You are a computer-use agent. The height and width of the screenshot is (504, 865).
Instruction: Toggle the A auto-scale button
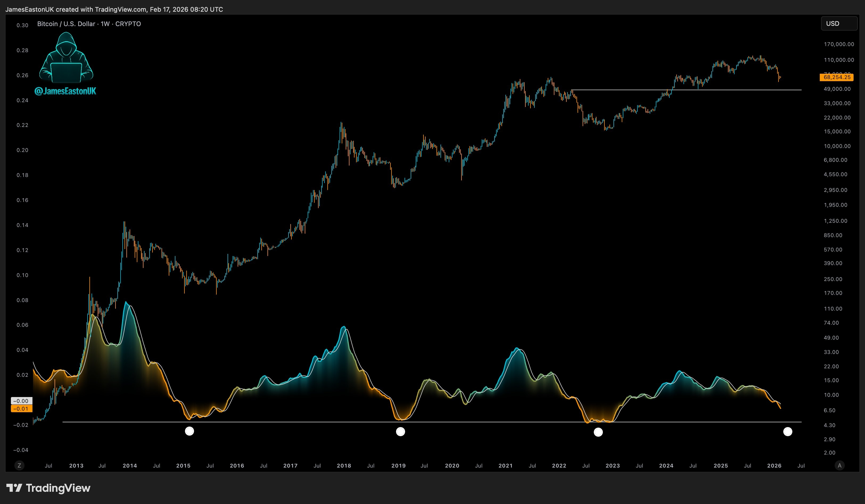[x=840, y=466]
